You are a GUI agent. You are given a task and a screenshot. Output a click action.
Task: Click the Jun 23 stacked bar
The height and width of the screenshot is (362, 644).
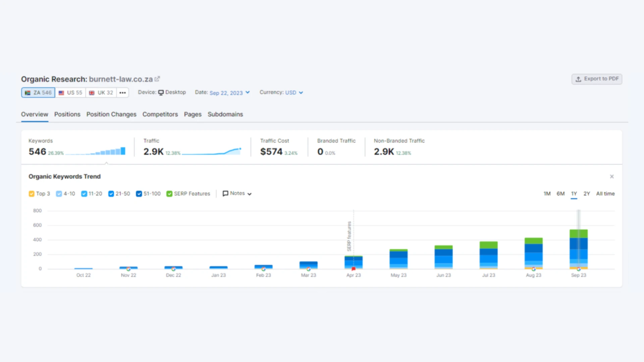click(443, 257)
